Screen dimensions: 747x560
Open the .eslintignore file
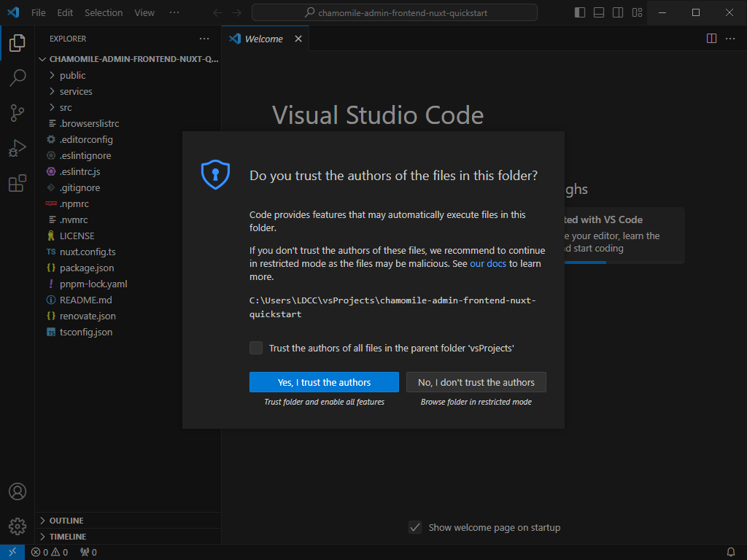[x=128, y=156]
